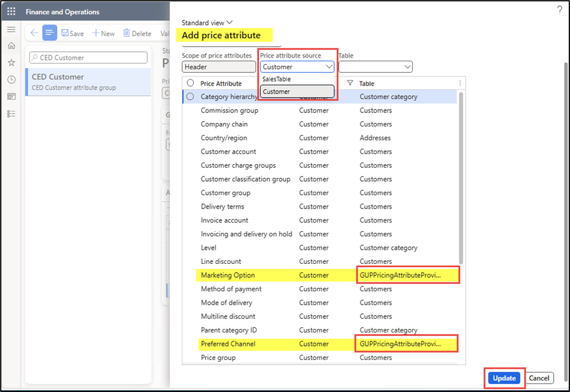Viewport: 570px width, 392px height.
Task: Click the Save toolbar button label
Action: tap(77, 33)
